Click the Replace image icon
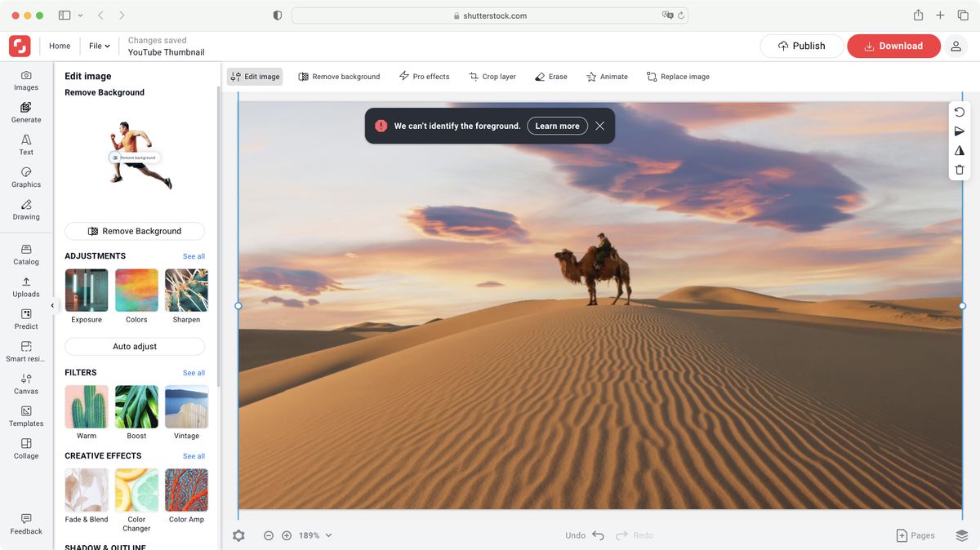Viewport: 980px width, 550px height. pyautogui.click(x=651, y=76)
